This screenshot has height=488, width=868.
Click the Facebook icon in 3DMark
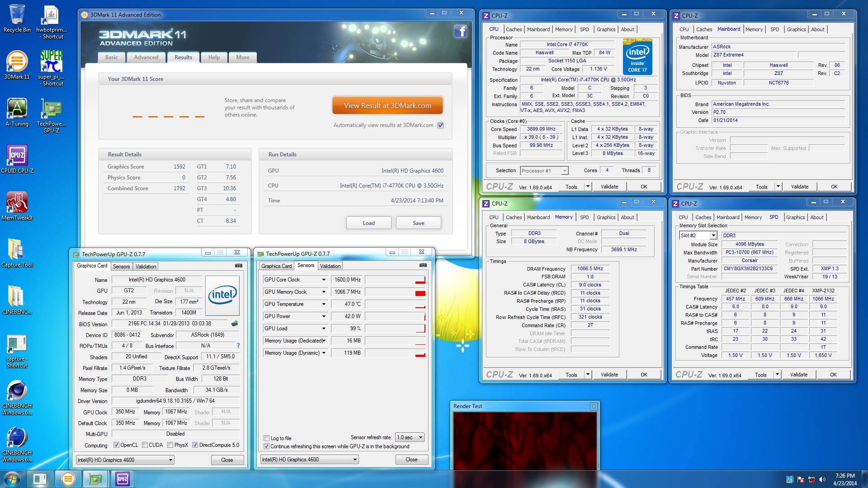click(x=460, y=31)
